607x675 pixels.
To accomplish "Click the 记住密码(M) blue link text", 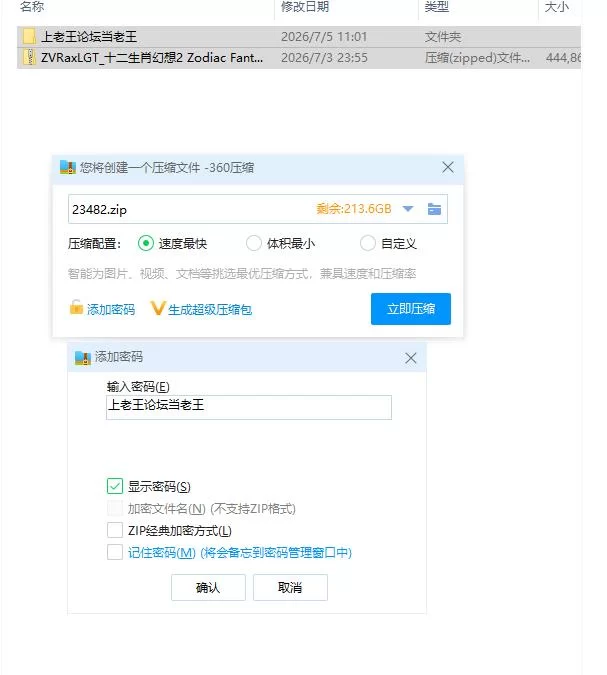I will tap(240, 553).
